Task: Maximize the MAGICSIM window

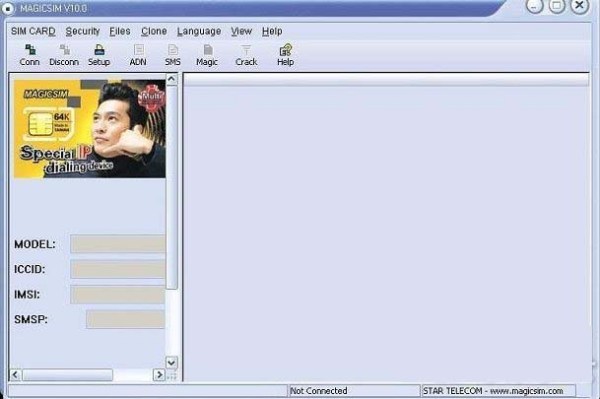Action: tap(557, 5)
